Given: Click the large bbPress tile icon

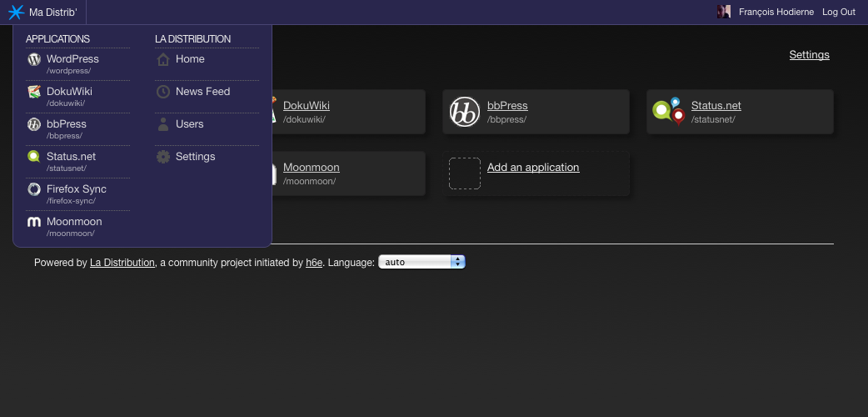Looking at the screenshot, I should 465,112.
